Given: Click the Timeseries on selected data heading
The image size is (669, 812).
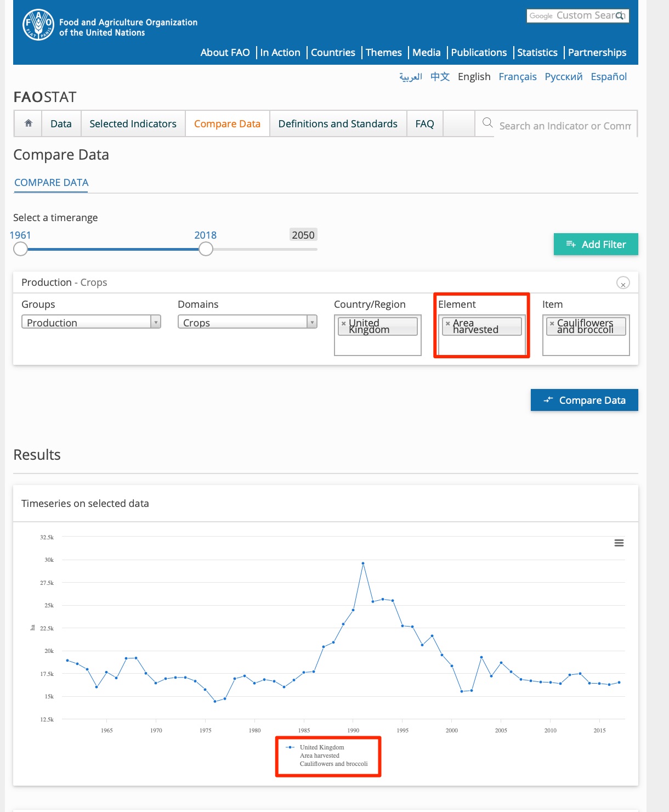Looking at the screenshot, I should pos(85,503).
